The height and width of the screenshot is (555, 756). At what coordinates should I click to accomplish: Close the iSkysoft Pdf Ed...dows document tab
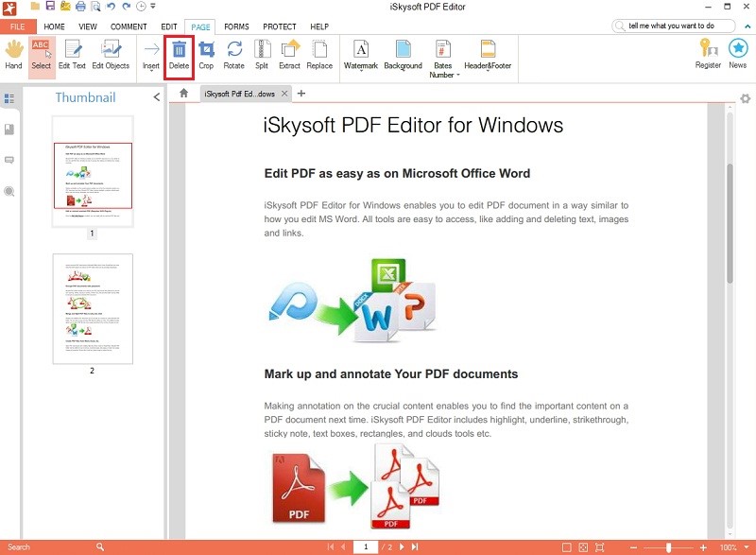tap(284, 94)
